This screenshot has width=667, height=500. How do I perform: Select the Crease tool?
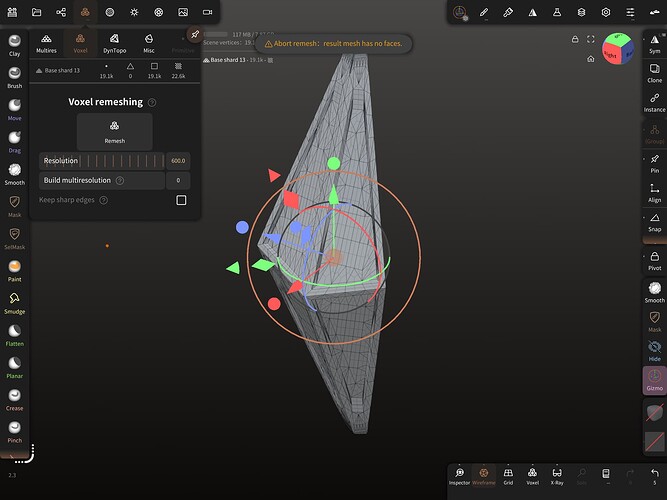[14, 400]
